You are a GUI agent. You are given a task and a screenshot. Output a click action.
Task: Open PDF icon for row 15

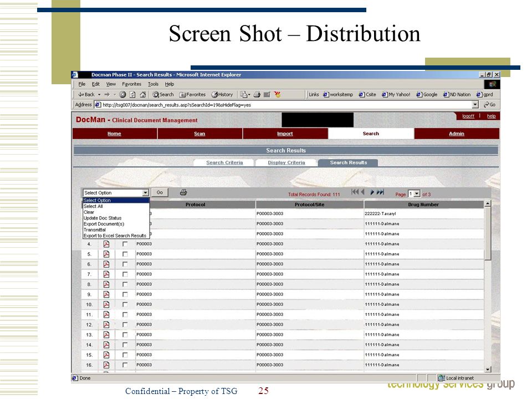106,355
